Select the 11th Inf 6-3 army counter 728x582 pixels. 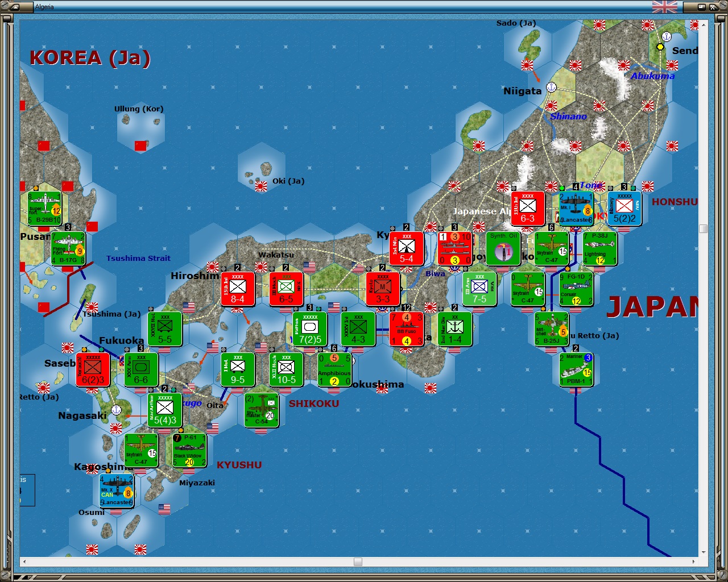pyautogui.click(x=528, y=209)
